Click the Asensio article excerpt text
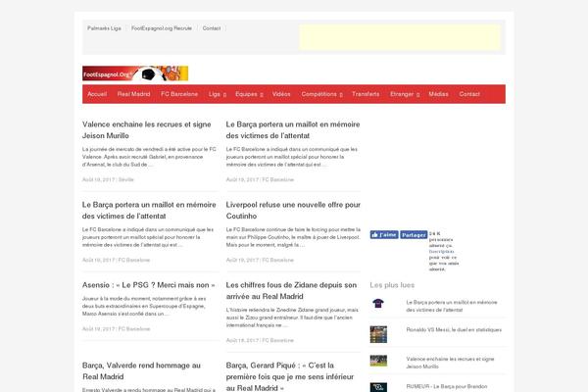The image size is (588, 392). [144, 306]
